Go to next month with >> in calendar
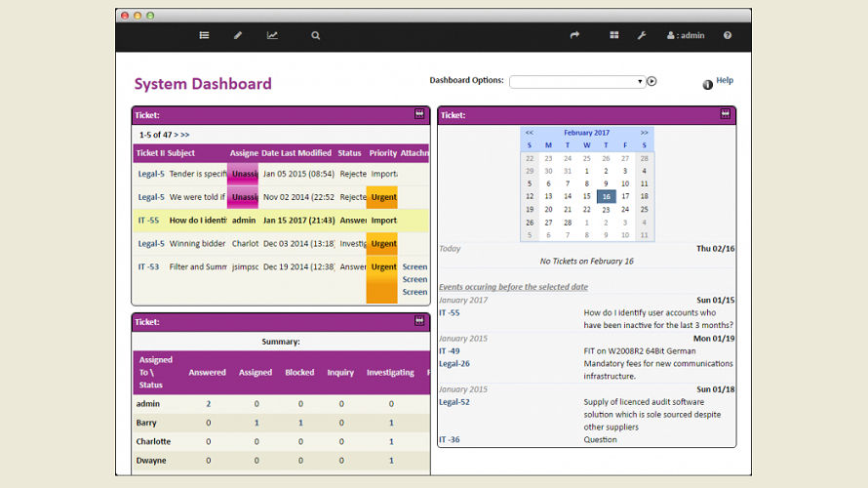 point(645,133)
